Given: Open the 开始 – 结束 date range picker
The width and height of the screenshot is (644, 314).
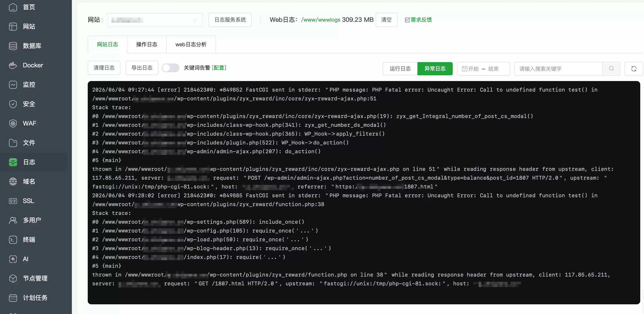Looking at the screenshot, I should [x=483, y=69].
